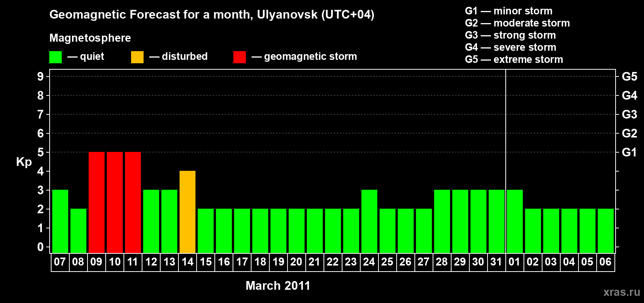644x303 pixels.
Task: Click date label 17 on axis
Action: 242,262
